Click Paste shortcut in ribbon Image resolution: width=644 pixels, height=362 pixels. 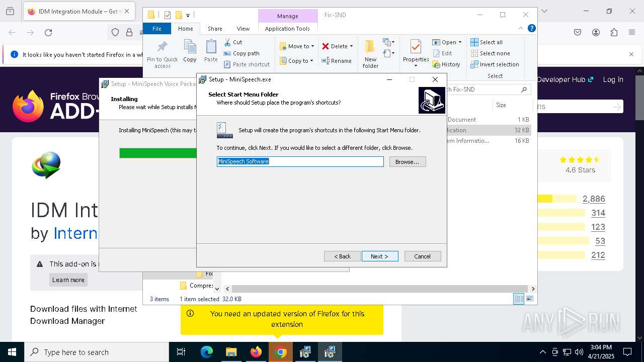[x=247, y=64]
